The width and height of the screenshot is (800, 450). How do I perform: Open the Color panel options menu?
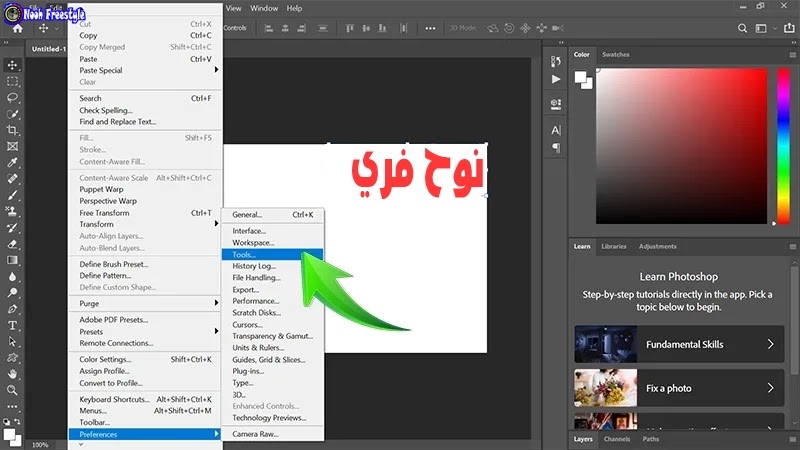click(x=792, y=55)
